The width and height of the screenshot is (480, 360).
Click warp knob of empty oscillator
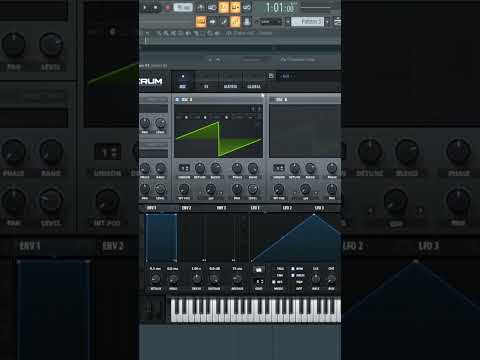(305, 189)
